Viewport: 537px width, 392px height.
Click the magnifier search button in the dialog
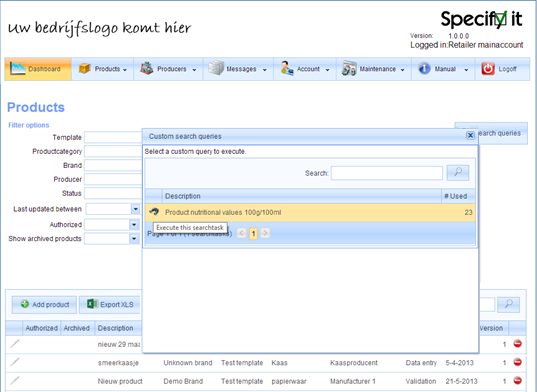tap(458, 173)
